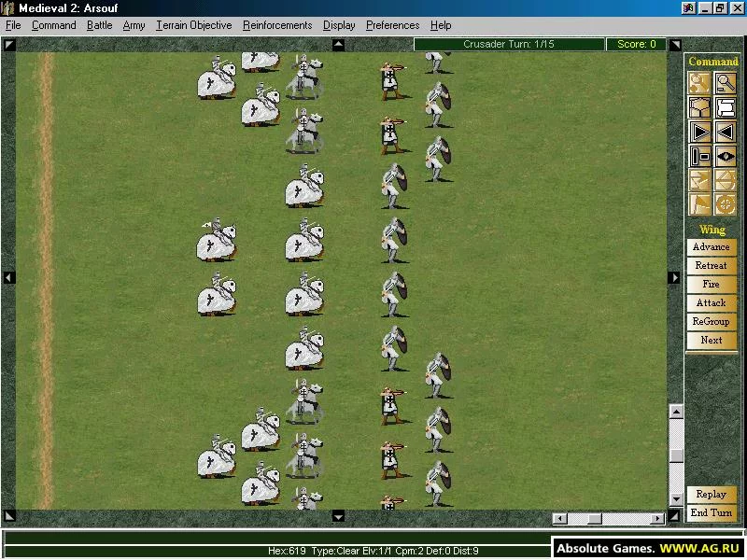Screen dimensions: 747x560
Task: Open the Help menu
Action: tap(441, 25)
